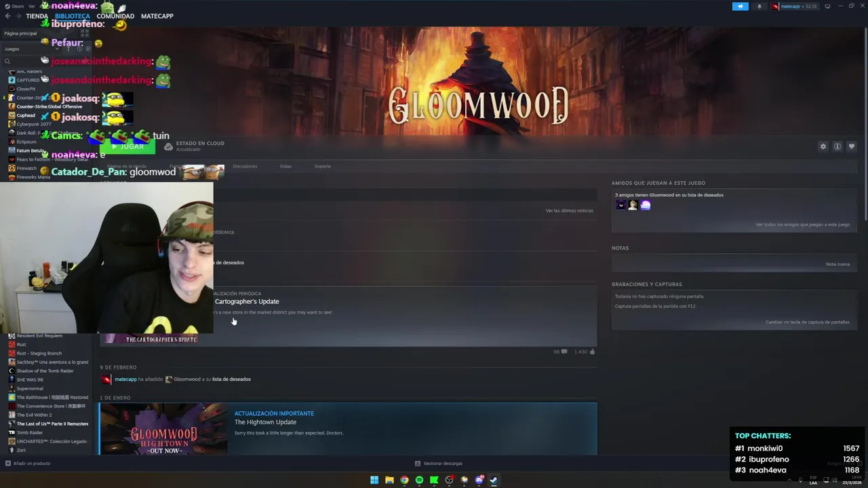Open the Gestionar descargas download icon
The image size is (868, 488).
[418, 464]
